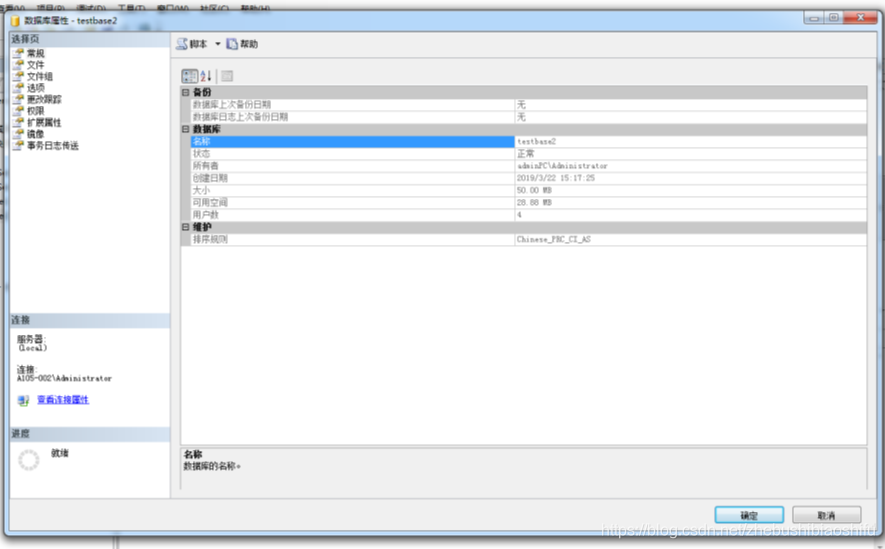Click the 28.88 MB free space value
This screenshot has height=549, width=885.
[534, 203]
